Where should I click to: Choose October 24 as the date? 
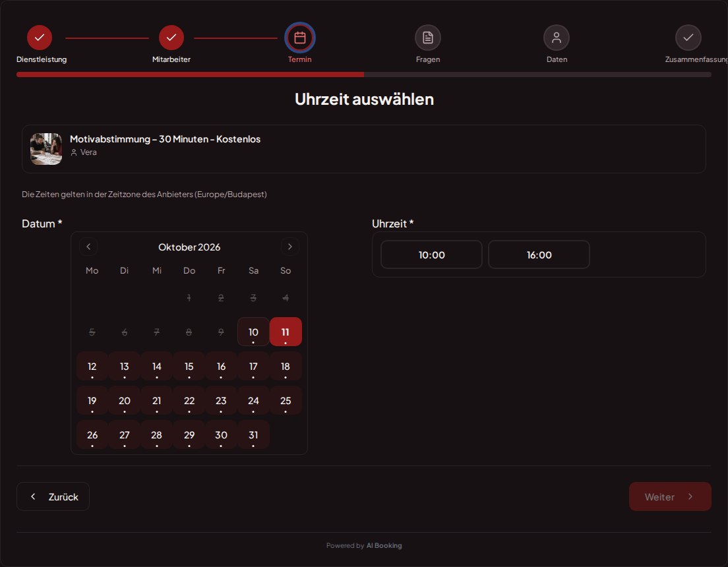coord(253,401)
